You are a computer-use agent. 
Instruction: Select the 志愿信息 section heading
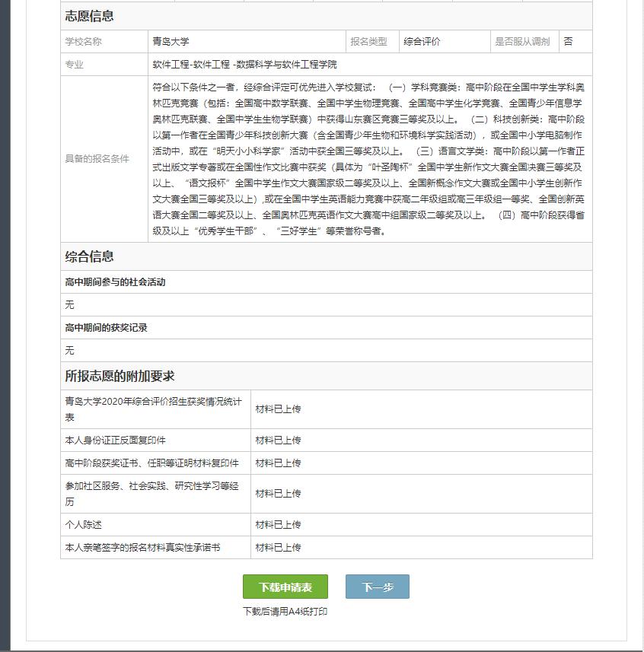coord(90,16)
